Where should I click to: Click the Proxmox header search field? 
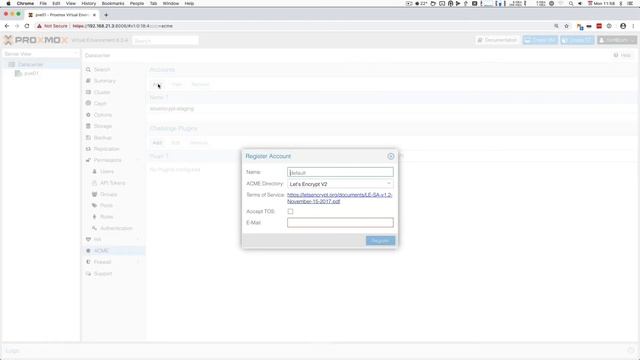(165, 40)
